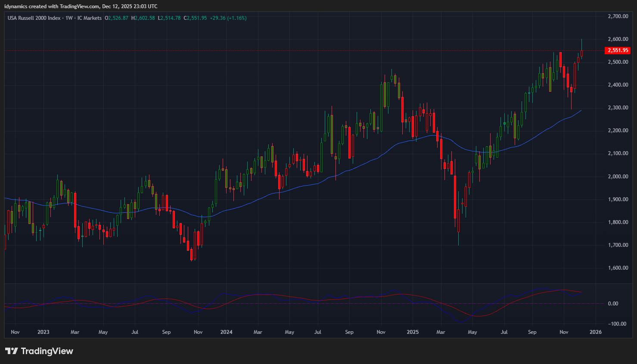Click 2026 on the time axis
This screenshot has width=637, height=364.
tap(596, 332)
